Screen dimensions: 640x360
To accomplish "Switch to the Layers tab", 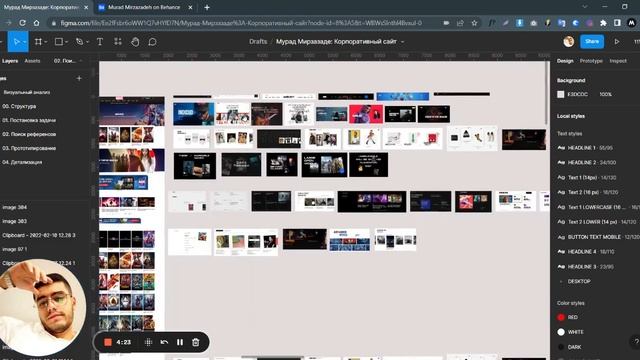I will pyautogui.click(x=10, y=61).
